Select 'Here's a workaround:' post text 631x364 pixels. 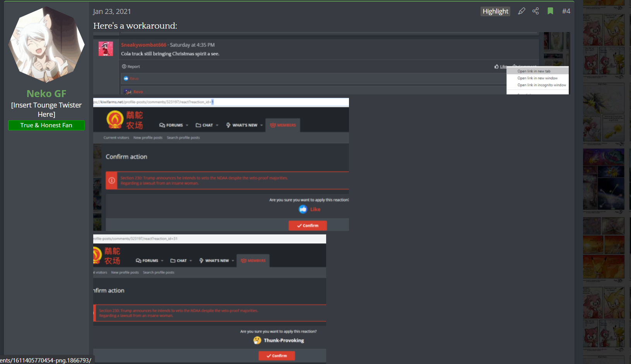coord(135,26)
